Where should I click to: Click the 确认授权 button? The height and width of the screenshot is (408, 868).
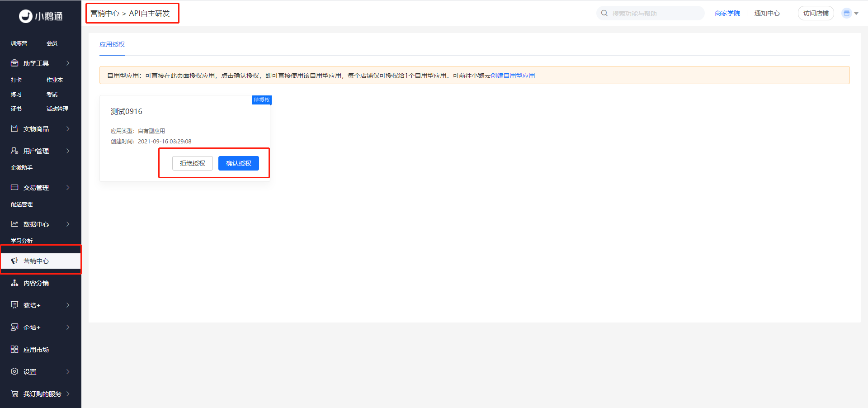238,163
